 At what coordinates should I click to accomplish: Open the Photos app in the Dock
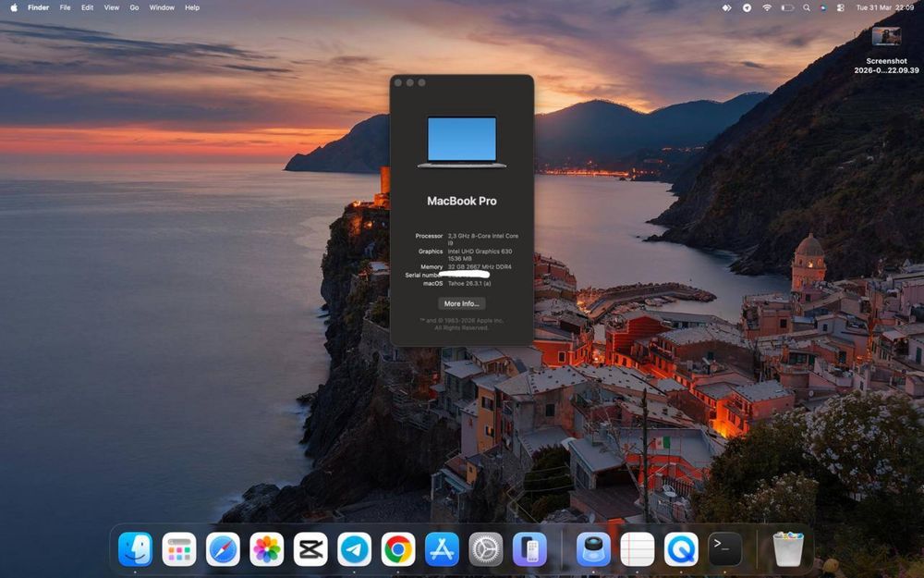click(266, 549)
